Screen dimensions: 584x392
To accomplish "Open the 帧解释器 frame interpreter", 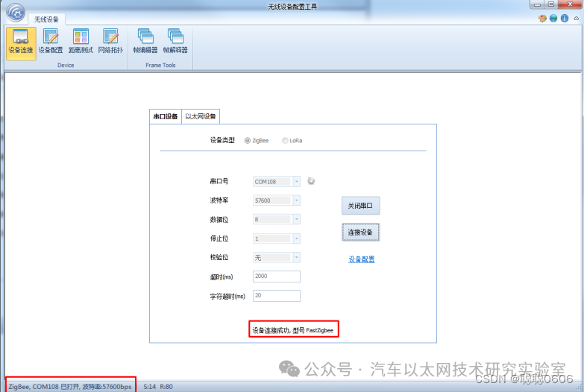I will point(175,42).
